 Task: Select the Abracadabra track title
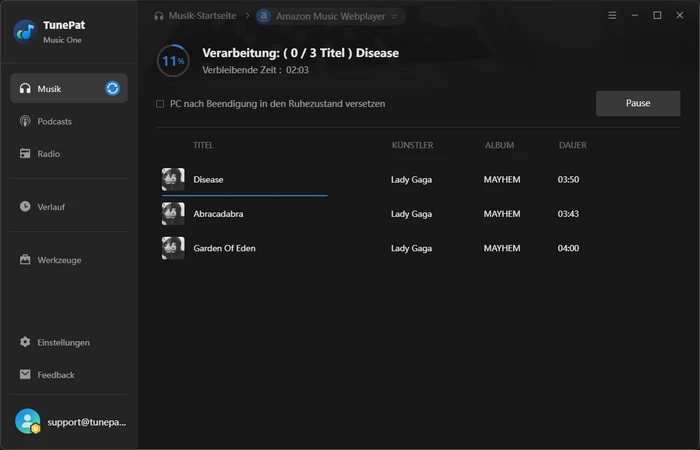tap(218, 214)
